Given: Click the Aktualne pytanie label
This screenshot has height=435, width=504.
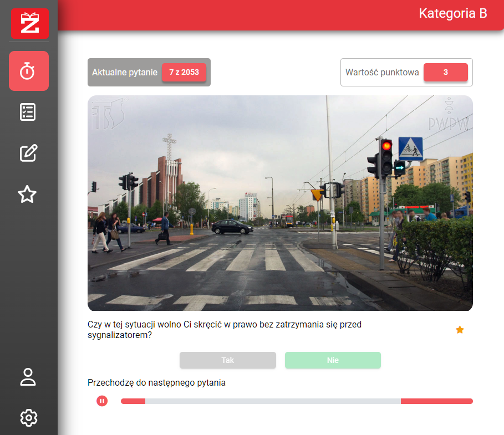Looking at the screenshot, I should (125, 73).
